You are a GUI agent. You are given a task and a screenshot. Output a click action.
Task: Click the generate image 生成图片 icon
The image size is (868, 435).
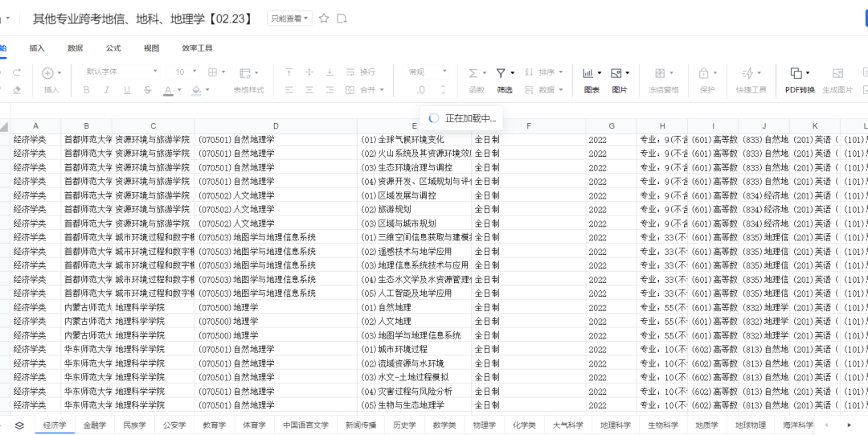click(837, 72)
